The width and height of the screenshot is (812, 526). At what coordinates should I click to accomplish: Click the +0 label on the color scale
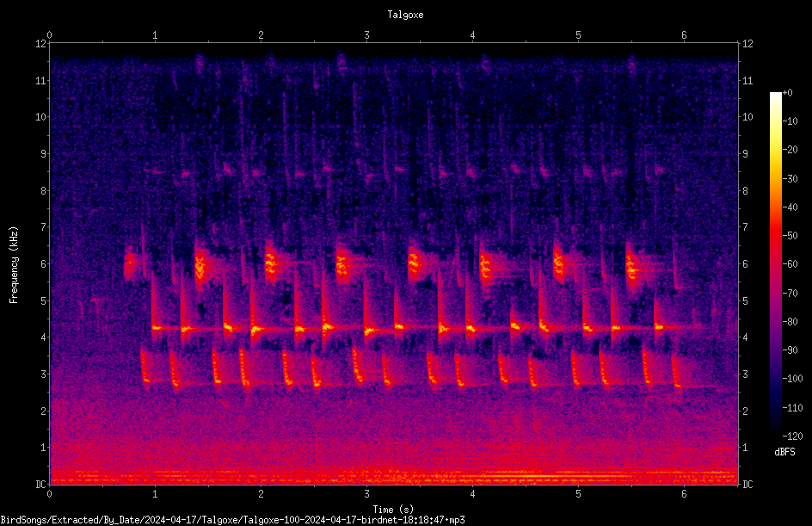(787, 93)
